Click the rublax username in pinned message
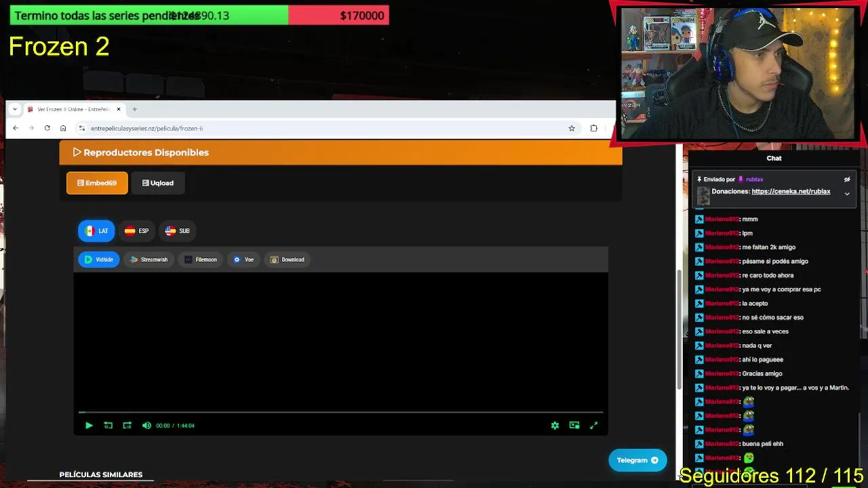Viewport: 868px width, 488px height. [755, 180]
